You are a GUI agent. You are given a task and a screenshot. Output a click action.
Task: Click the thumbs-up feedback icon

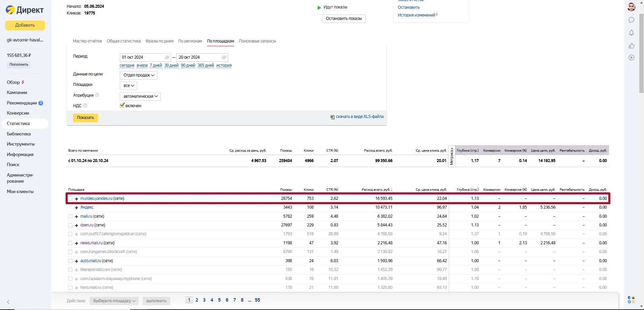(x=632, y=45)
